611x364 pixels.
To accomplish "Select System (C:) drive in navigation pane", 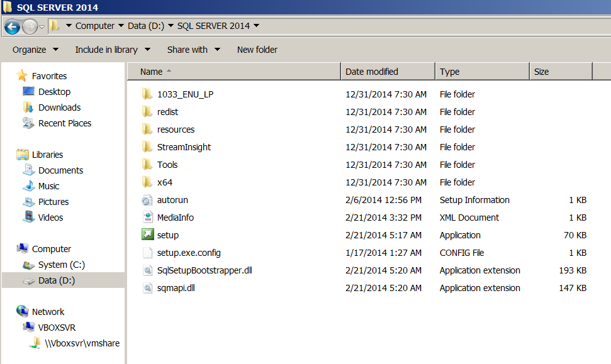I will click(61, 265).
